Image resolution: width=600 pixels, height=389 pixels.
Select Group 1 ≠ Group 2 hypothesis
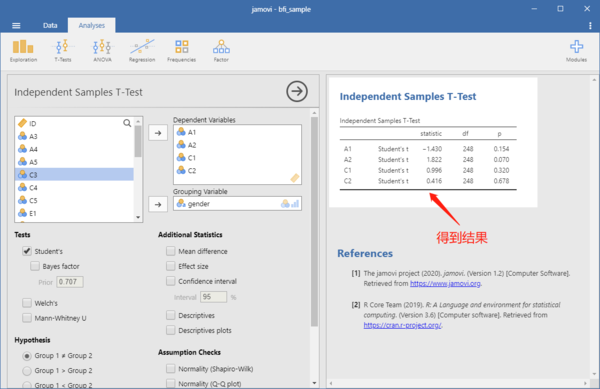point(27,356)
